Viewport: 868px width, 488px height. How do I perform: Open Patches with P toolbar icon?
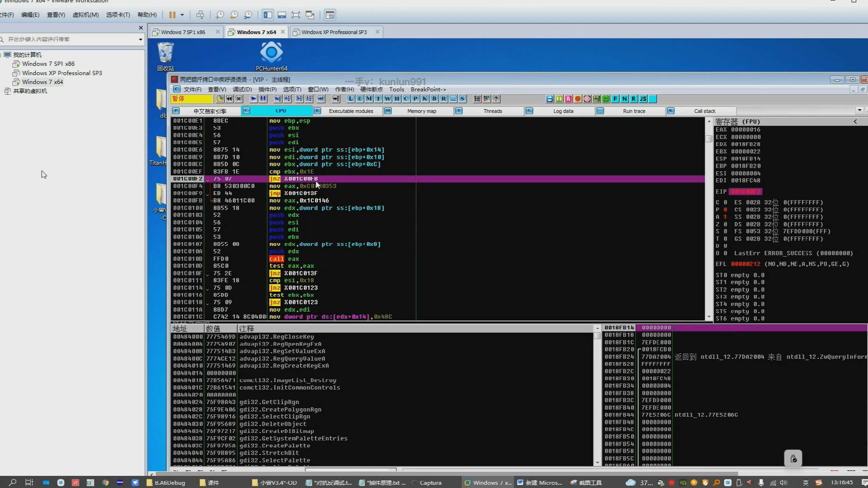[416, 99]
